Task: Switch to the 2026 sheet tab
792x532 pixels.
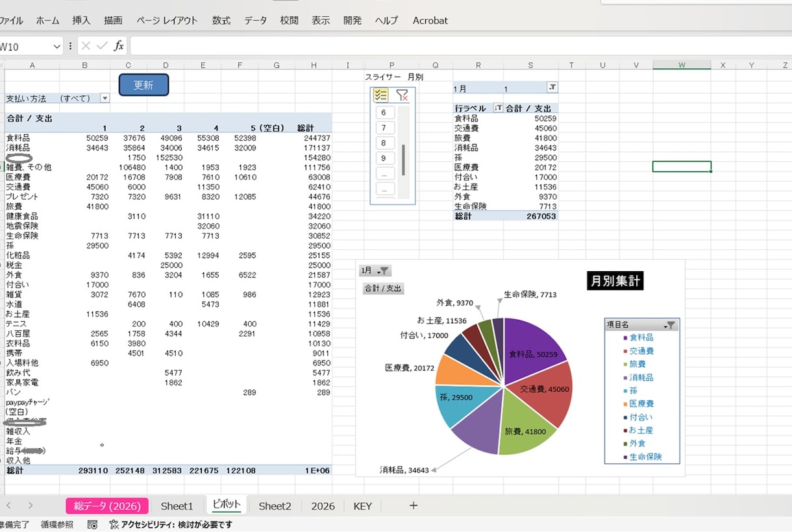Action: click(x=323, y=506)
